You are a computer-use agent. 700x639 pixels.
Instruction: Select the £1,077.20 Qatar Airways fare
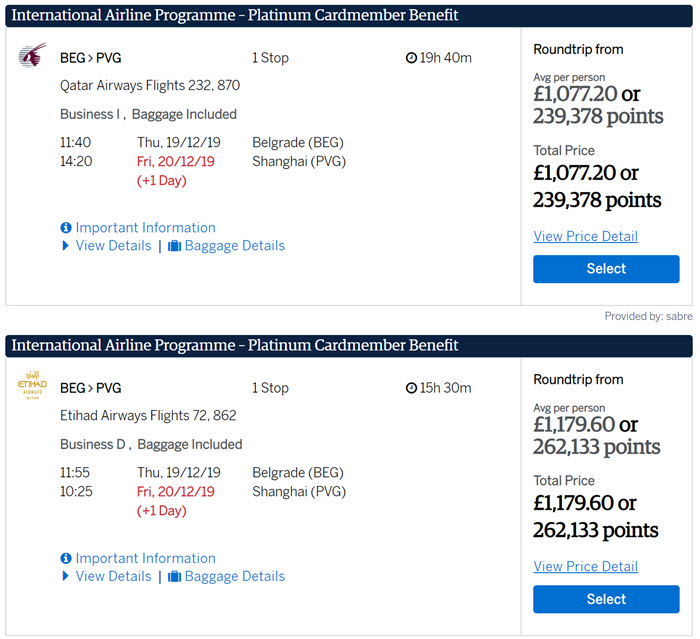(x=606, y=269)
